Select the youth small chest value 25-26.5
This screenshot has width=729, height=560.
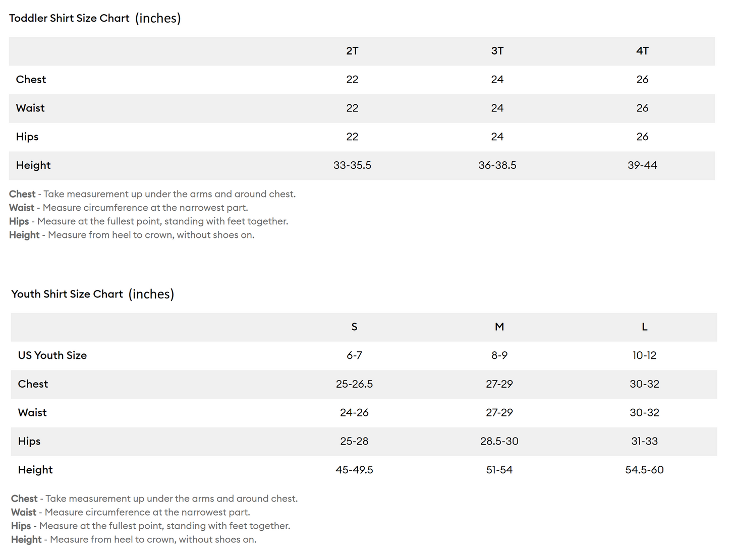(354, 384)
